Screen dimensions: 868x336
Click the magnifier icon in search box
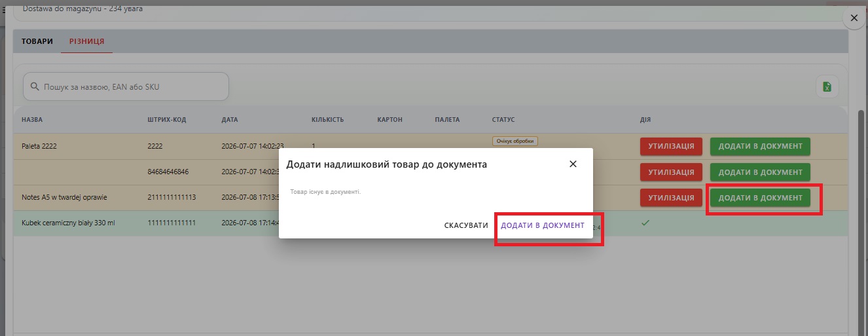click(x=35, y=86)
